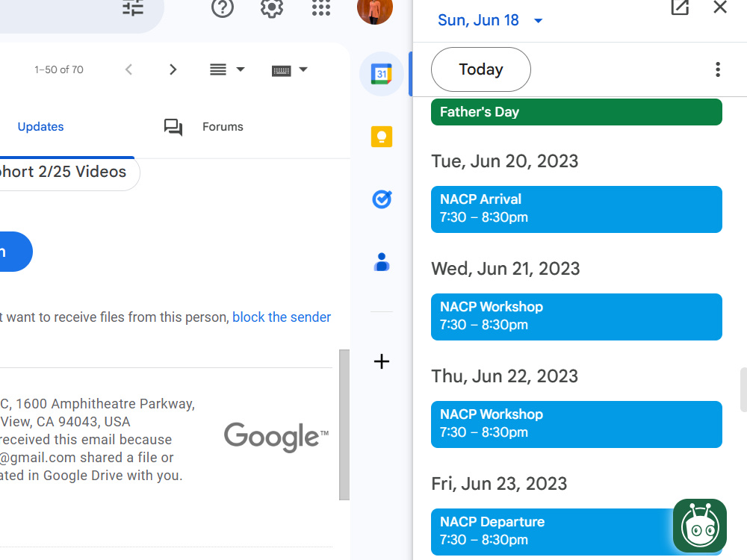Click the 'Thu, Jun 22, 2023' date heading
Viewport: 747px width, 560px height.
pyautogui.click(x=504, y=376)
